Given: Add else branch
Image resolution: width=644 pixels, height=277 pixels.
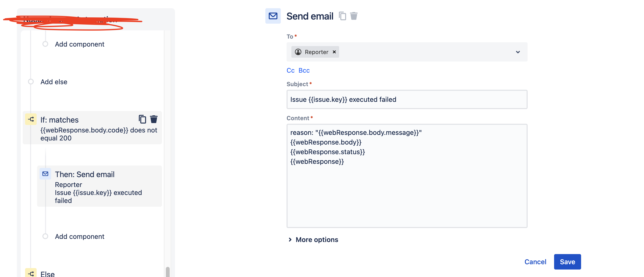Looking at the screenshot, I should 54,82.
